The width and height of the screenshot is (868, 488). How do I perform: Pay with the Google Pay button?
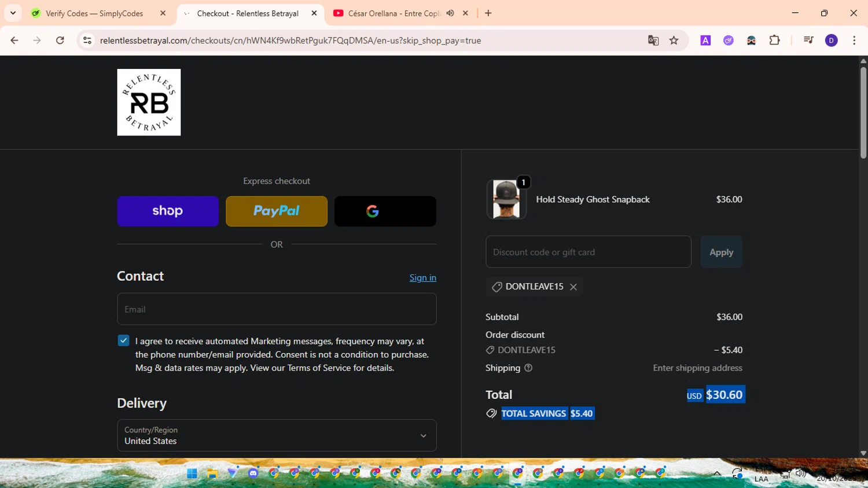(x=385, y=211)
